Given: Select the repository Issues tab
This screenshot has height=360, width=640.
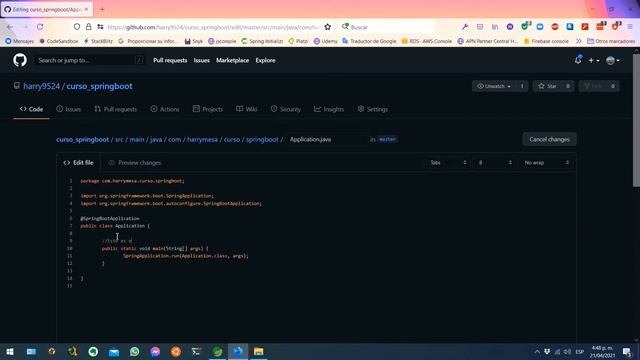Looking at the screenshot, I should 69,109.
